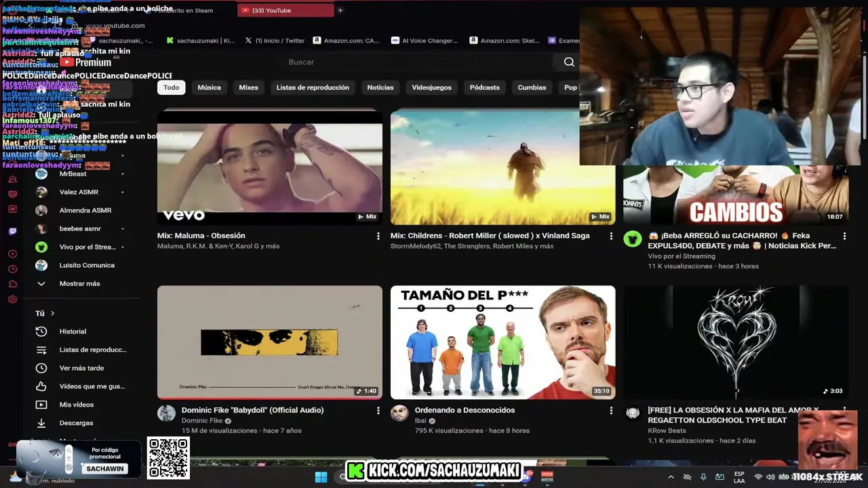Select the Noticias filter chip
Screen dimensions: 868x488
click(380, 87)
